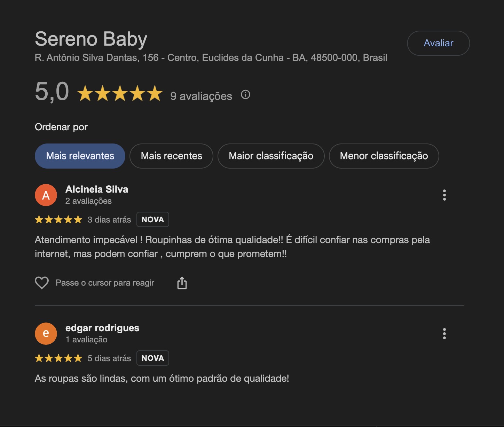504x427 pixels.
Task: Click the heart to react to Alcineia's review
Action: point(42,282)
